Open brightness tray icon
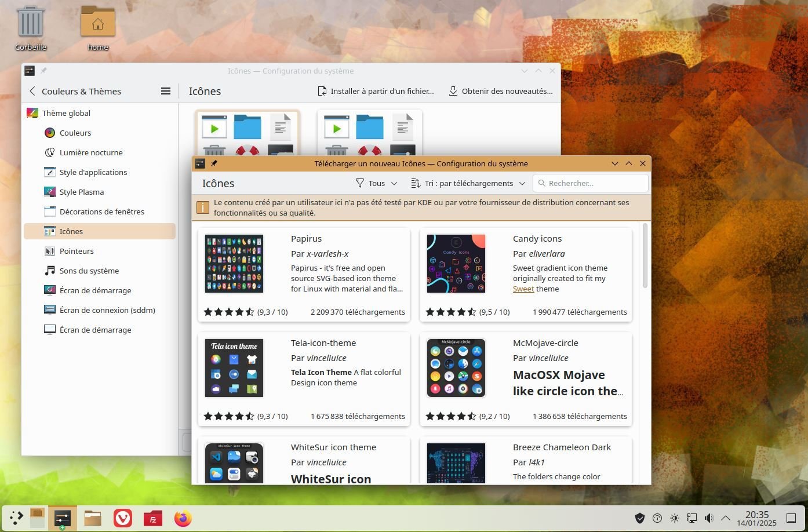The image size is (808, 532). [675, 518]
